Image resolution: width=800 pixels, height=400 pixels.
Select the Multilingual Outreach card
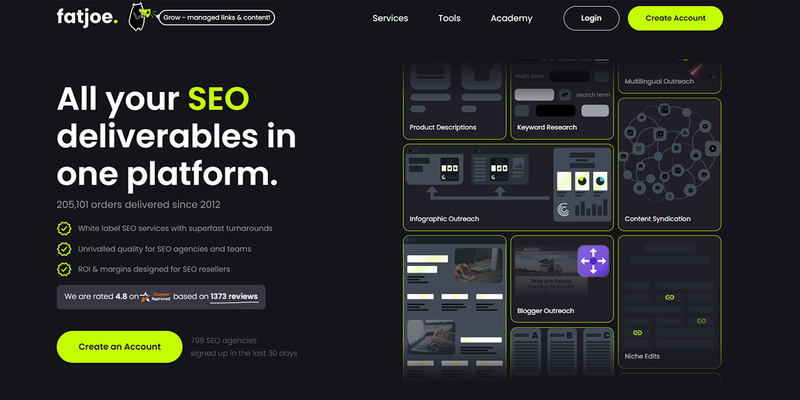[x=669, y=78]
